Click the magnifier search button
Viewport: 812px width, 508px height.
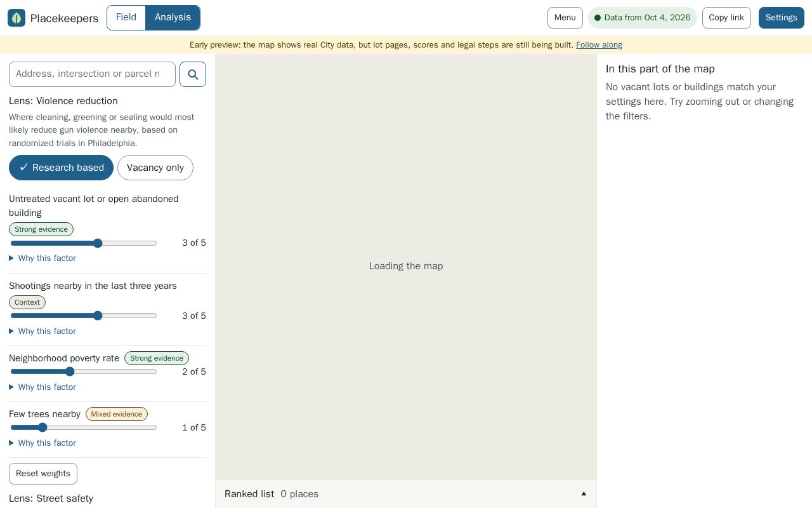pos(193,74)
